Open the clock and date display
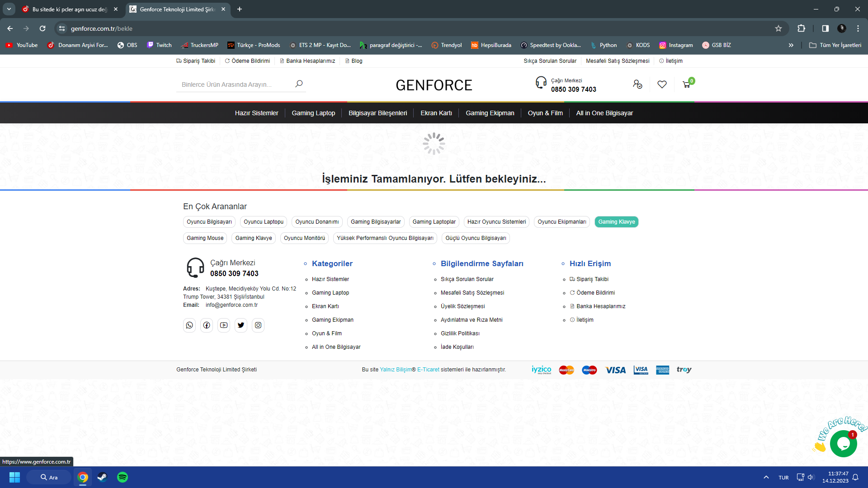The image size is (868, 488). [x=835, y=477]
